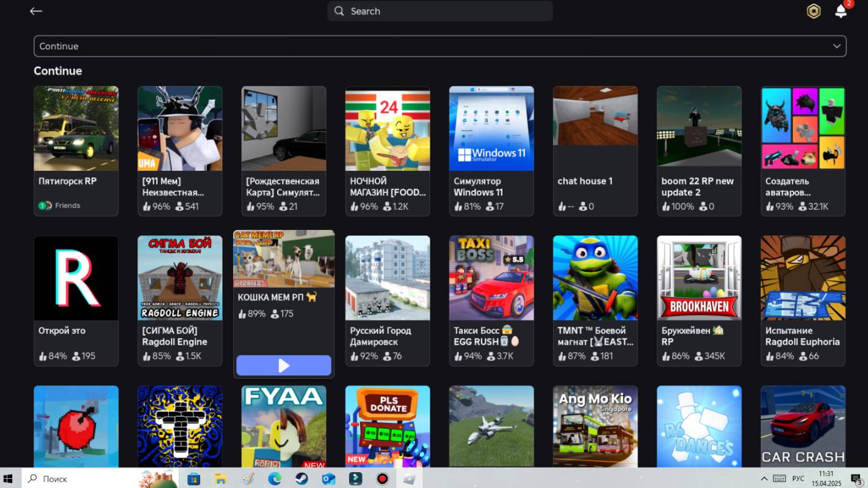Open the Открой это game tile
Viewport: 868px width, 488px height.
76,301
